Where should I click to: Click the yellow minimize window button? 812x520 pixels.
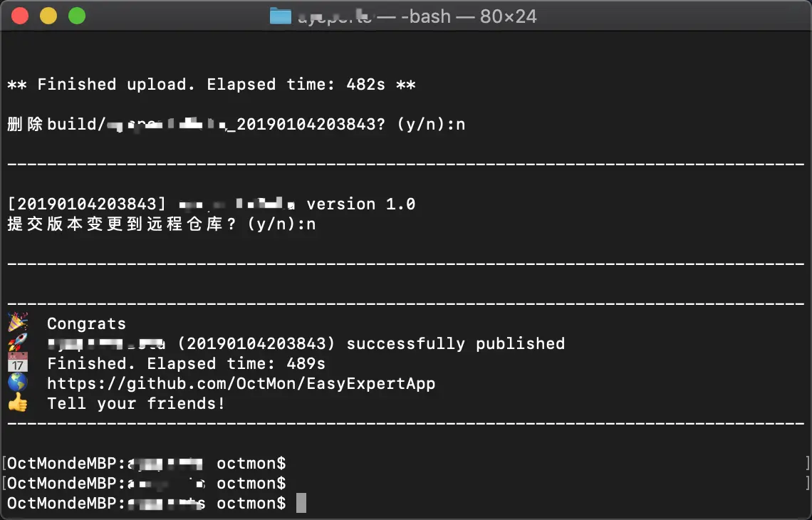[48, 16]
